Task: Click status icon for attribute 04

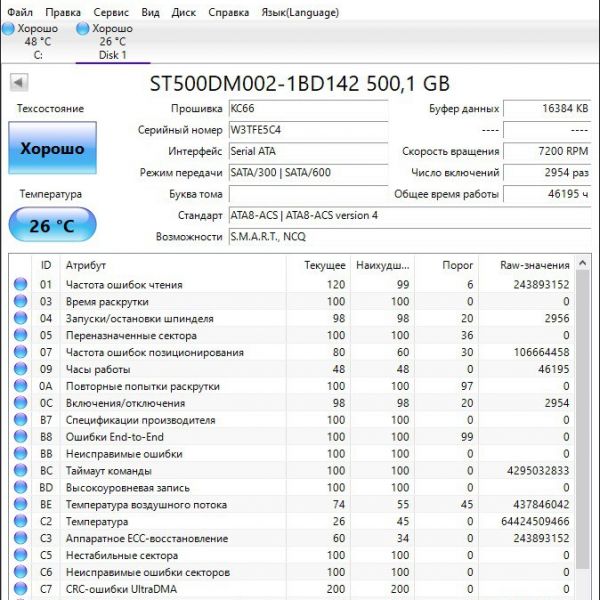Action: pyautogui.click(x=20, y=318)
